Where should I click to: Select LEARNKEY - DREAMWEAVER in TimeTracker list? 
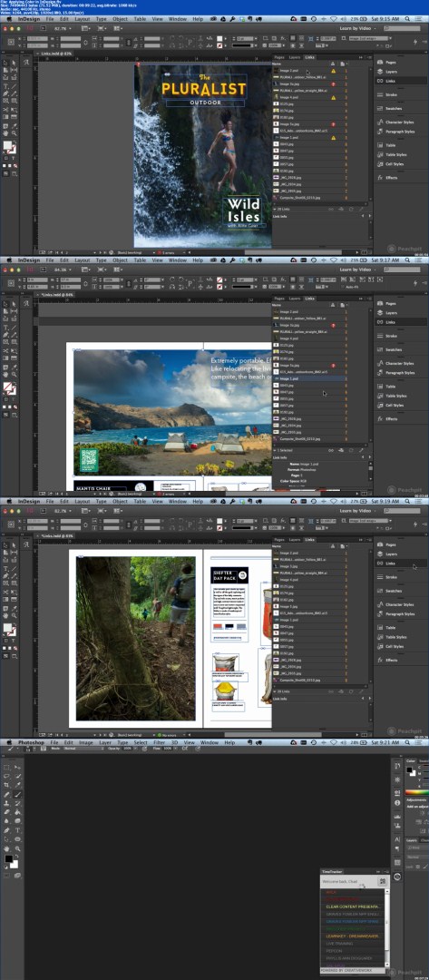pyautogui.click(x=352, y=936)
